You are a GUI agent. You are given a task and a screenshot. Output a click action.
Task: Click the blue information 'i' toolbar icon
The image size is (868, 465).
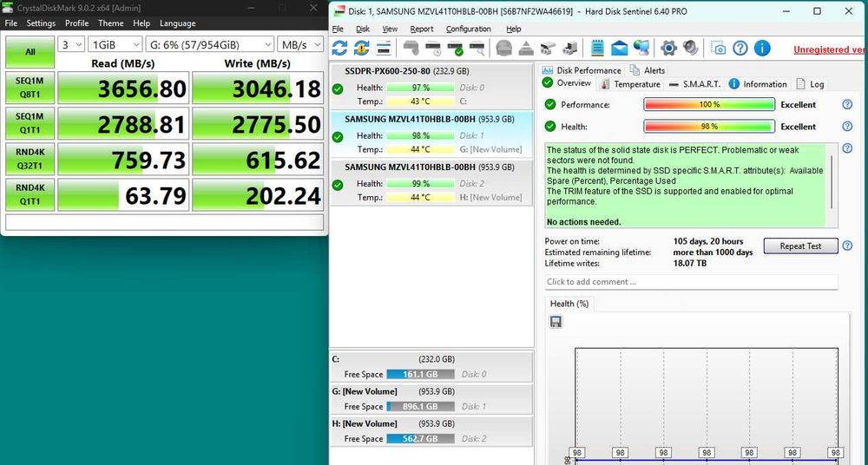(x=762, y=49)
